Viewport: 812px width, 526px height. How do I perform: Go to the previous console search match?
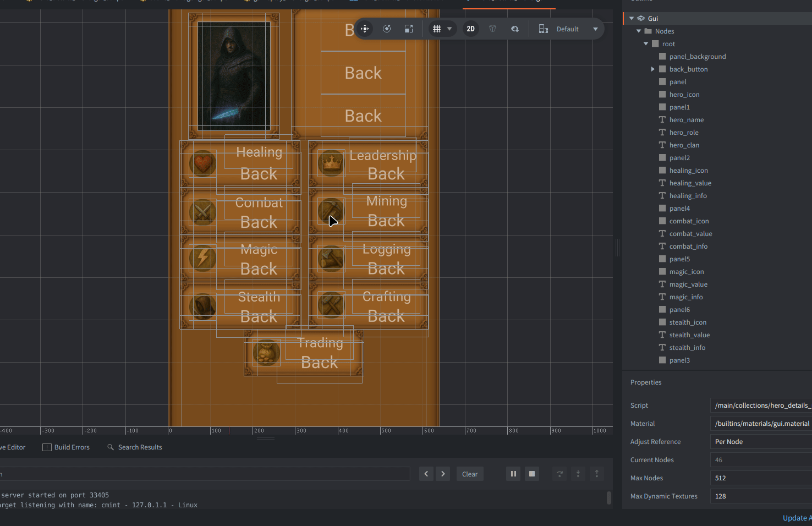click(426, 474)
